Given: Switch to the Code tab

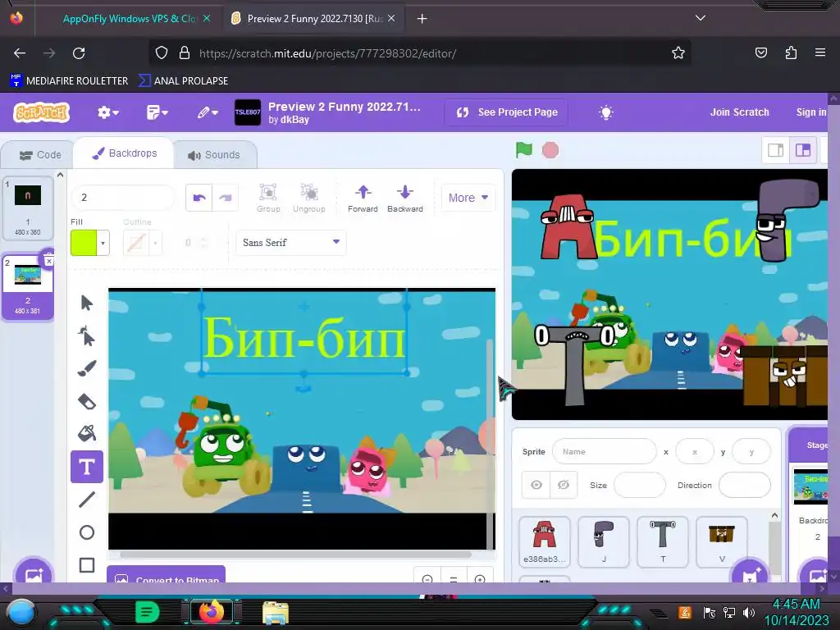Looking at the screenshot, I should [40, 155].
